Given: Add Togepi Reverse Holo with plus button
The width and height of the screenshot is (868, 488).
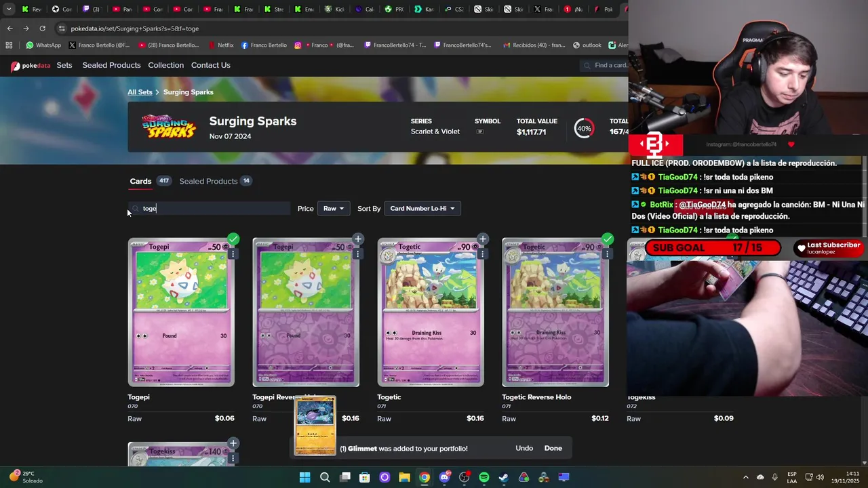Looking at the screenshot, I should pyautogui.click(x=358, y=239).
